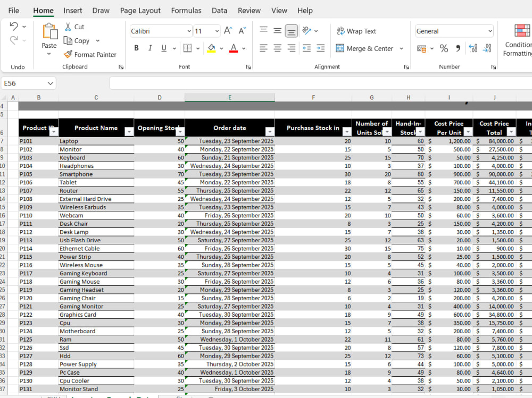Click the Paste clipboard icon
This screenshot has height=398, width=532.
[49, 31]
